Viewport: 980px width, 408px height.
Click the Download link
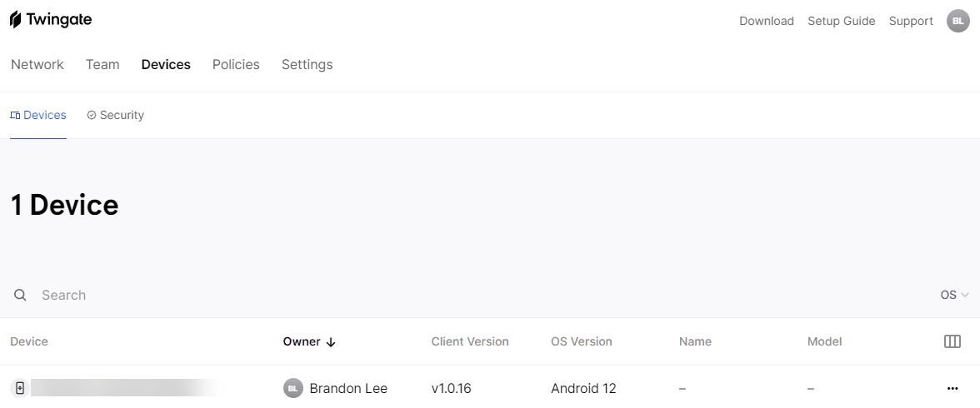tap(766, 21)
